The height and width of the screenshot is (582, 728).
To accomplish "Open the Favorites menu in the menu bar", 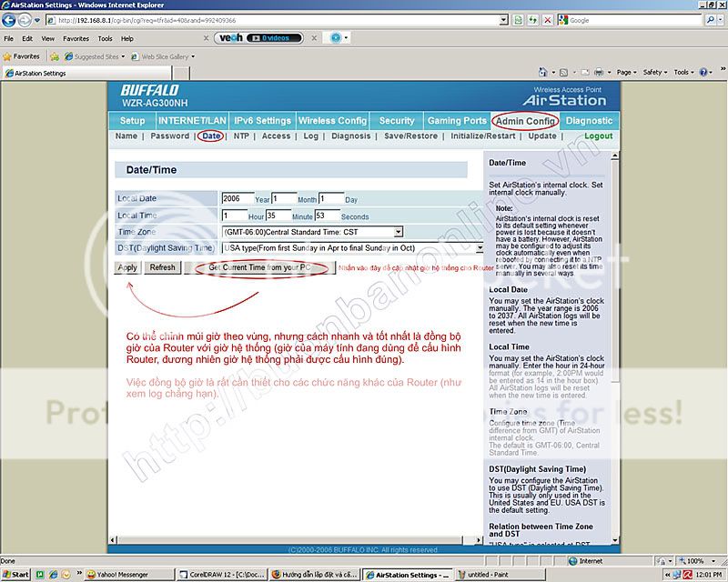I will click(x=76, y=38).
